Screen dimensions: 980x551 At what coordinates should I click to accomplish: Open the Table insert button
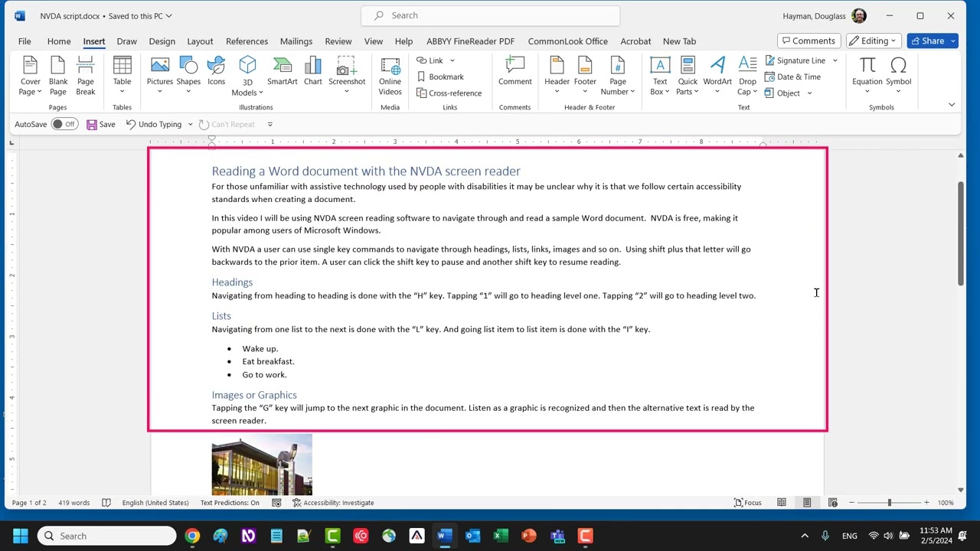[x=122, y=76]
